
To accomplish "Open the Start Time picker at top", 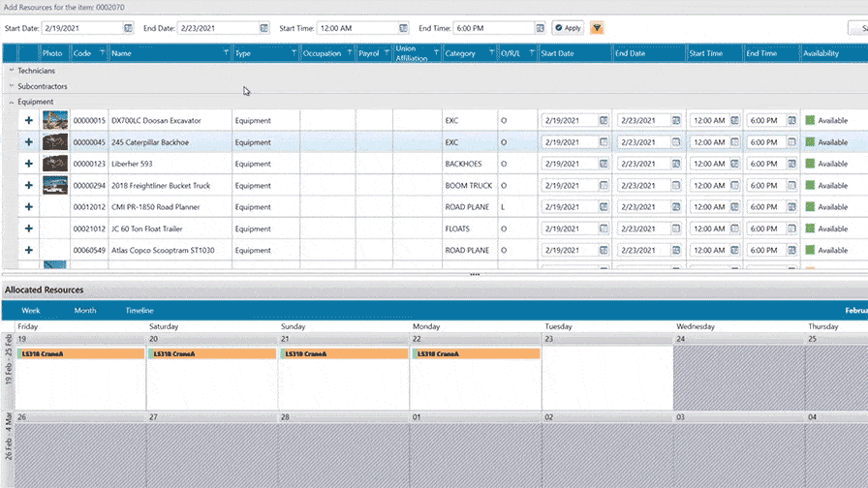I will tap(403, 28).
